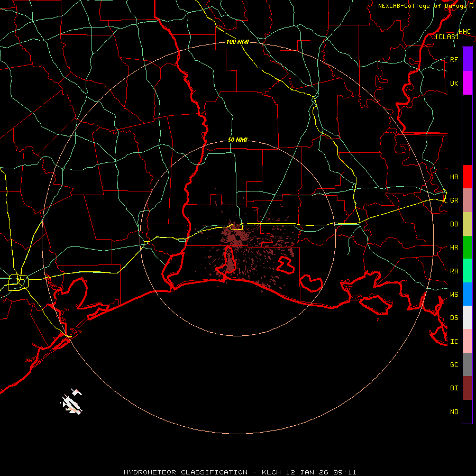Click the [CLAS] units label
The image size is (476, 476).
coord(447,36)
